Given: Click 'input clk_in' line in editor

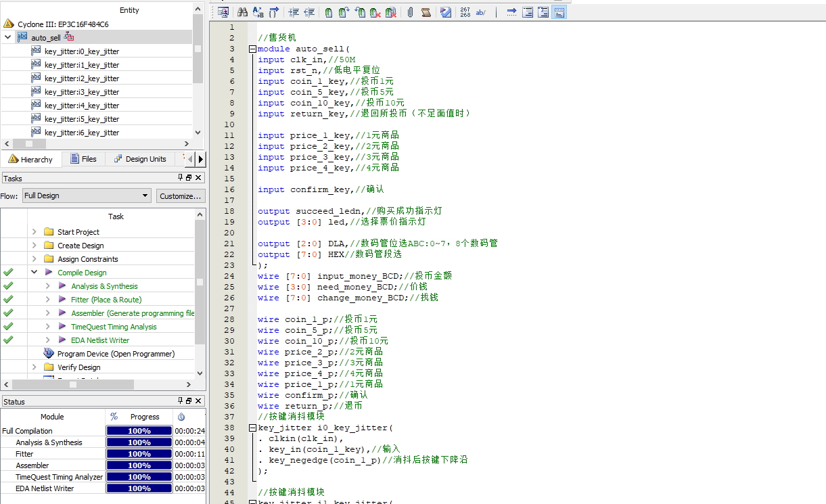Looking at the screenshot, I should coord(306,60).
